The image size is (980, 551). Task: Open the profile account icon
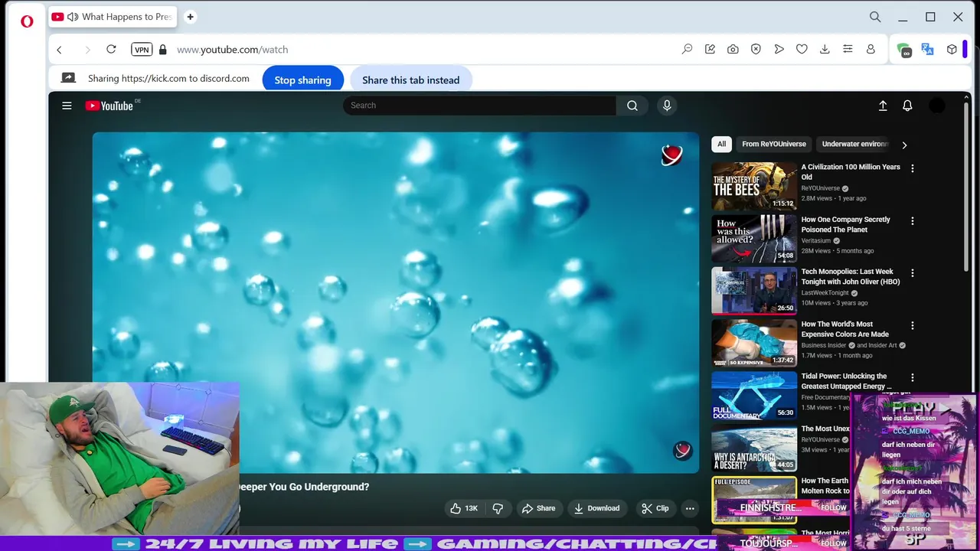[x=871, y=50]
